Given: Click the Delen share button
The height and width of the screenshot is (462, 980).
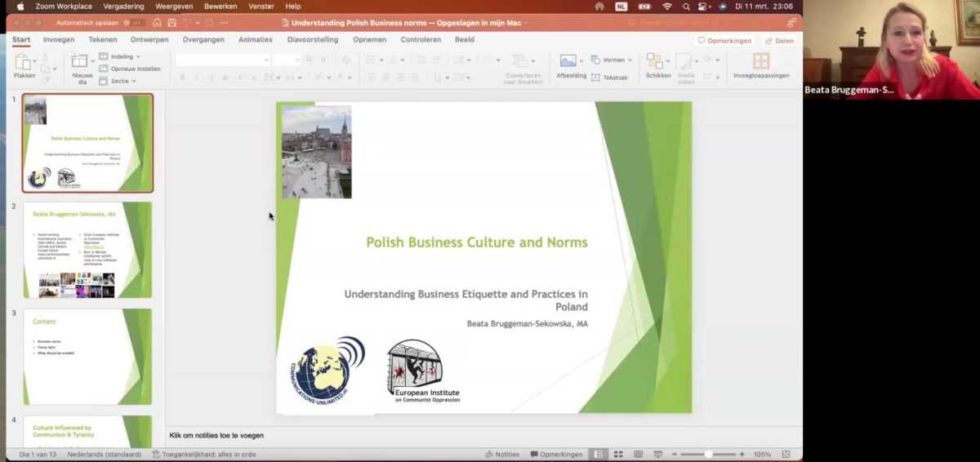Looking at the screenshot, I should click(779, 41).
